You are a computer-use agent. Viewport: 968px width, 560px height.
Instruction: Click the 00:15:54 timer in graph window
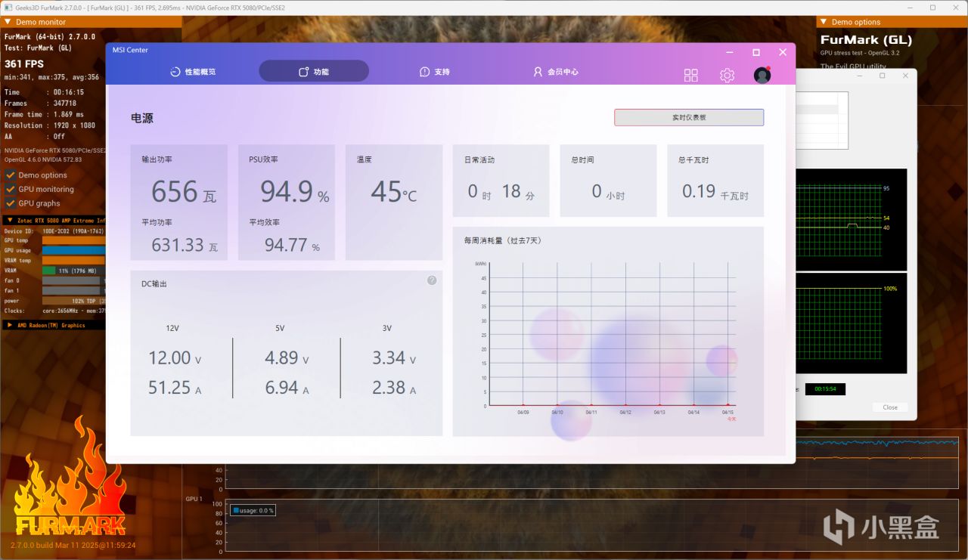(825, 389)
